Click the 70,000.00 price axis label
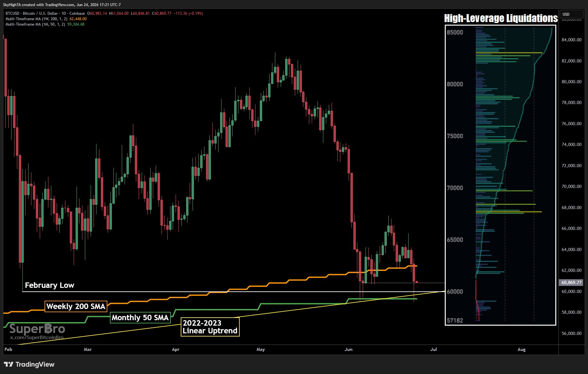Image resolution: width=588 pixels, height=374 pixels. pos(571,186)
